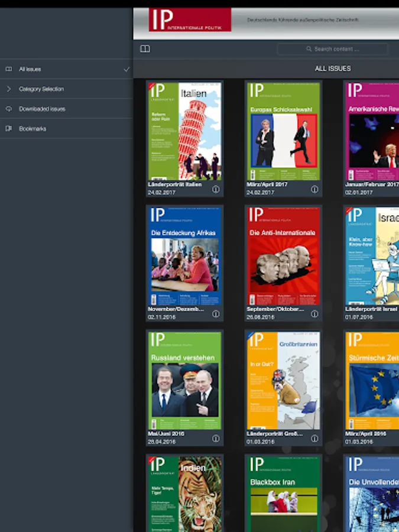This screenshot has height=532, width=399.
Task: Click title 'Mai/Juni 2016'
Action: click(166, 434)
